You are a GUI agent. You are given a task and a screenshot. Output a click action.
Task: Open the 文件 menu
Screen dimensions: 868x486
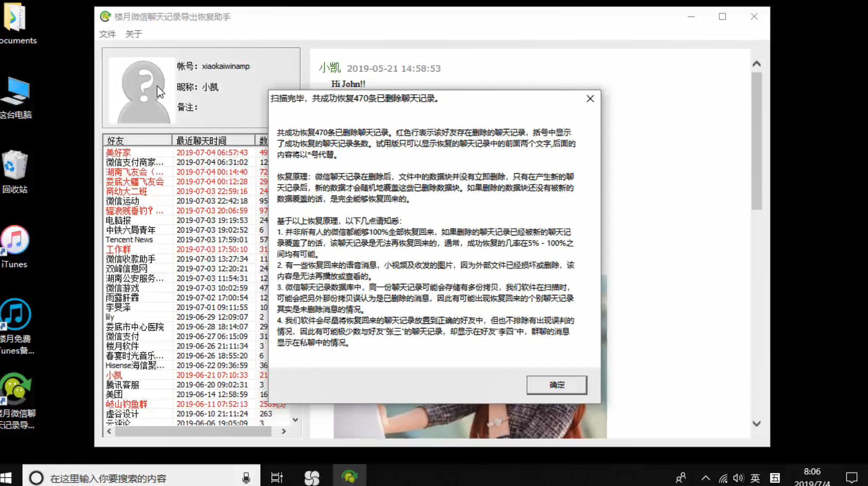coord(107,34)
